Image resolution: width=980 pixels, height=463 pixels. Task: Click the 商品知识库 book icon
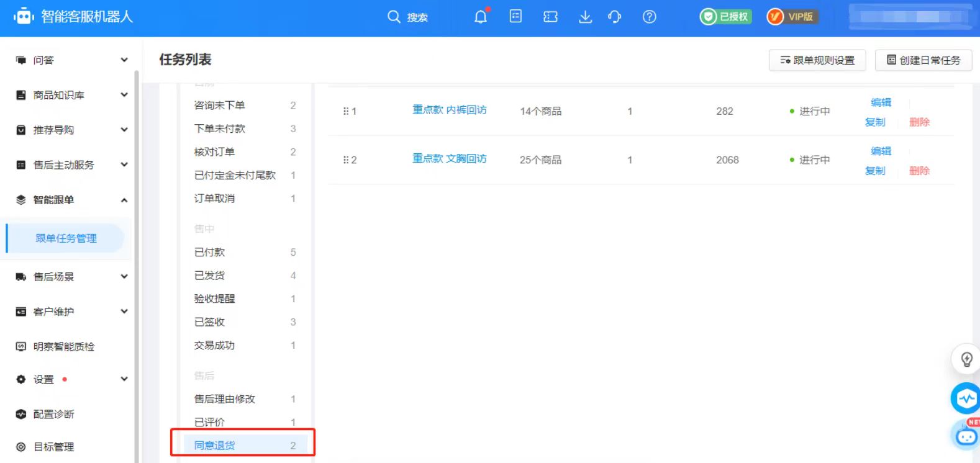pos(21,95)
